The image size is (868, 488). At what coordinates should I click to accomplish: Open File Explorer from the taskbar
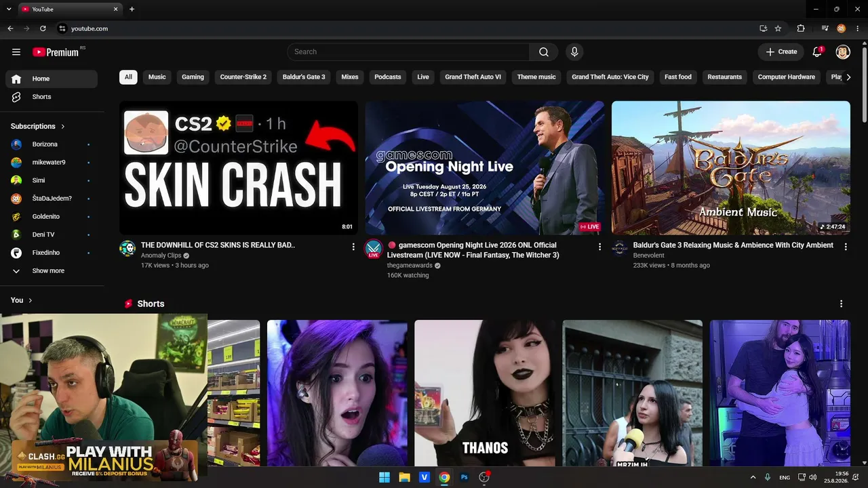(x=404, y=477)
